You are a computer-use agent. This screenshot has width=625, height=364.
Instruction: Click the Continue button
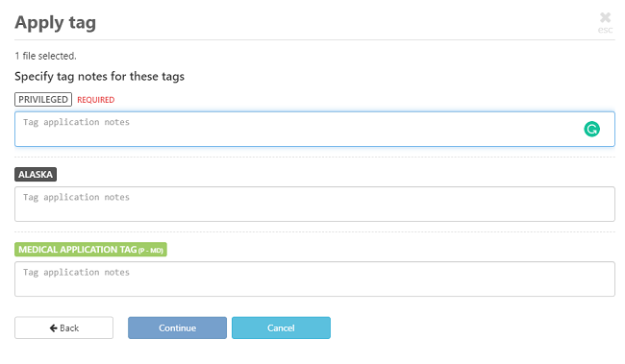pyautogui.click(x=177, y=328)
